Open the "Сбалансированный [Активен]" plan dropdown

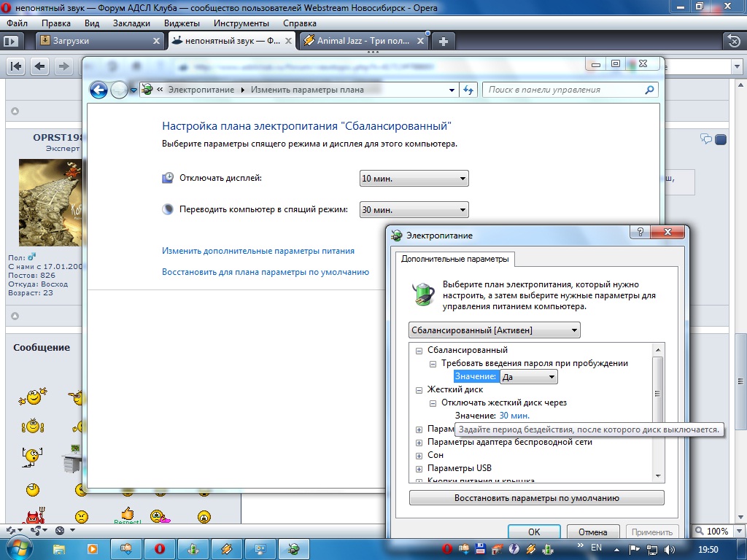pyautogui.click(x=495, y=330)
